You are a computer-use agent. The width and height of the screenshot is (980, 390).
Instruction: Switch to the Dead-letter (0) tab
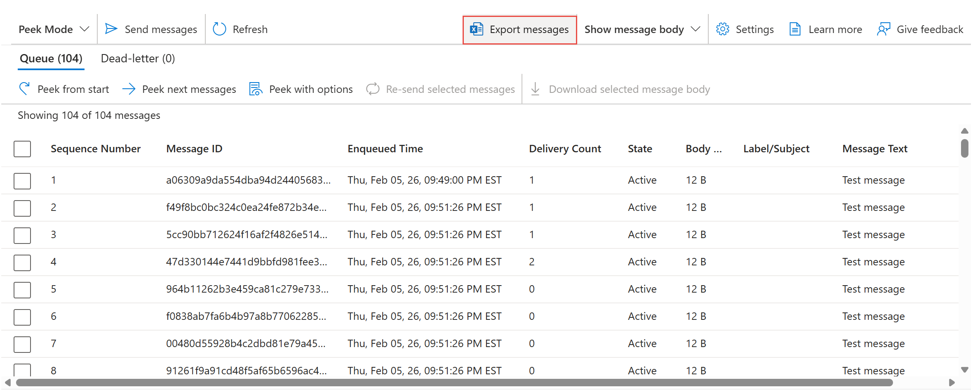pos(138,59)
